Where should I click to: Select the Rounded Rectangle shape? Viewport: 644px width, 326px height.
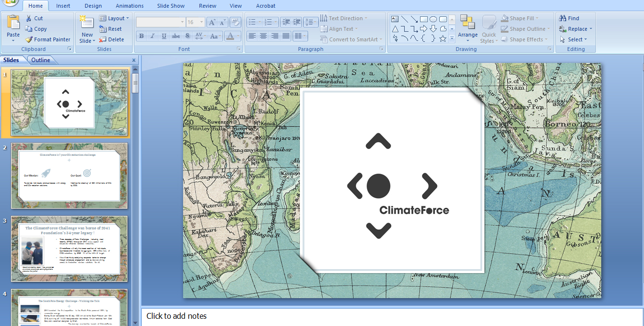click(443, 19)
